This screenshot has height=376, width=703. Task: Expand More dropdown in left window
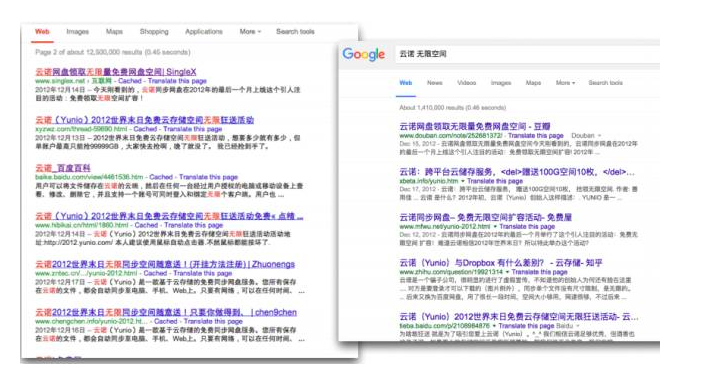[250, 31]
